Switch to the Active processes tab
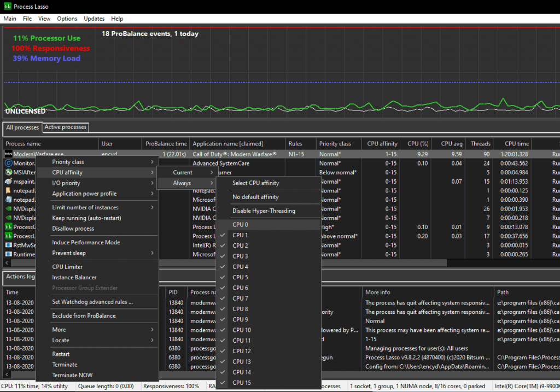Viewport: 560px width, 392px height. pyautogui.click(x=66, y=127)
